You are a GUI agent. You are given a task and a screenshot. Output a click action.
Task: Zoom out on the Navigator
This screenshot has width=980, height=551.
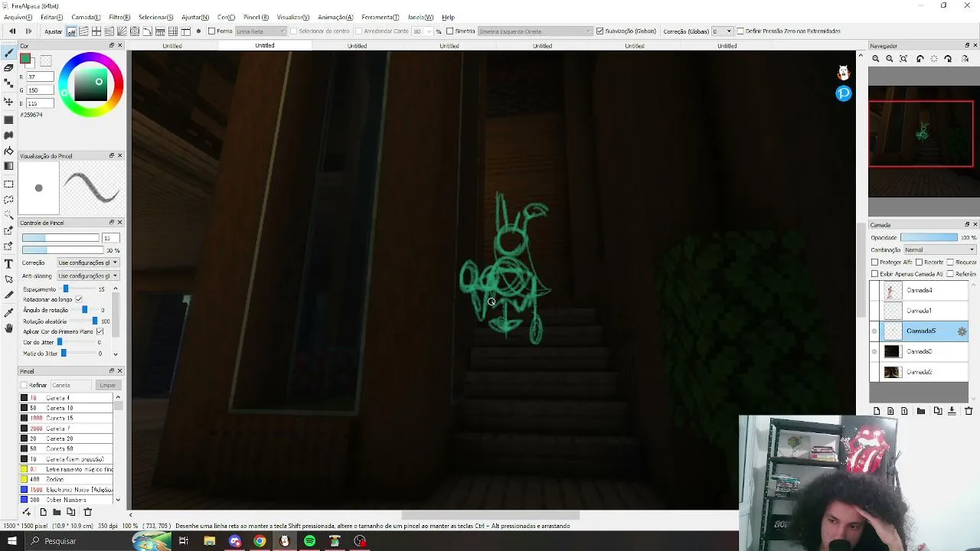(890, 59)
